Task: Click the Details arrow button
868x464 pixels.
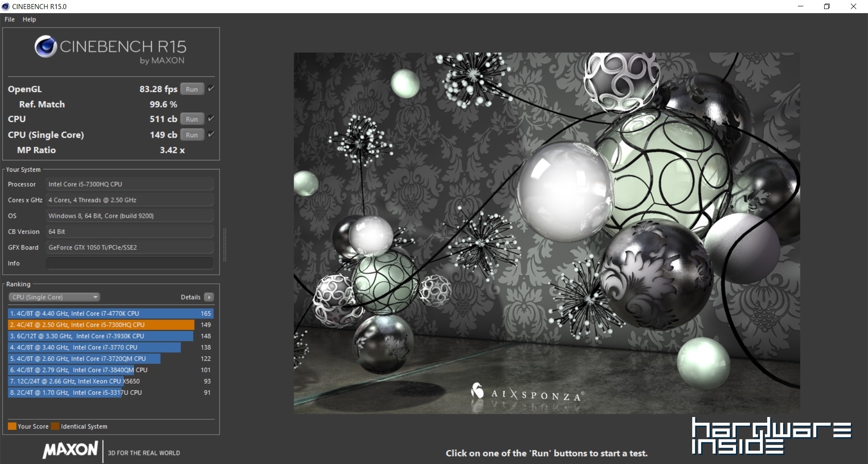Action: point(209,297)
